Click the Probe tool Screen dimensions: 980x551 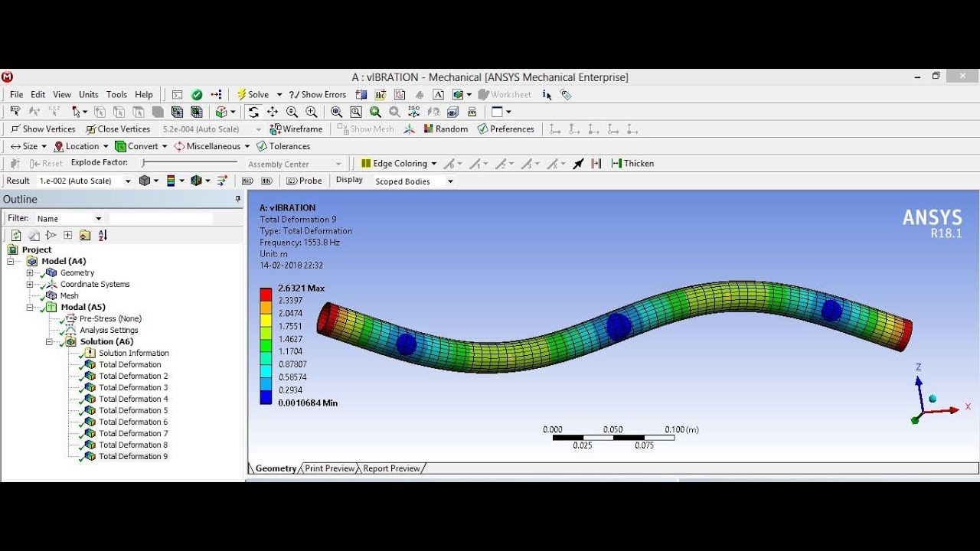click(304, 181)
